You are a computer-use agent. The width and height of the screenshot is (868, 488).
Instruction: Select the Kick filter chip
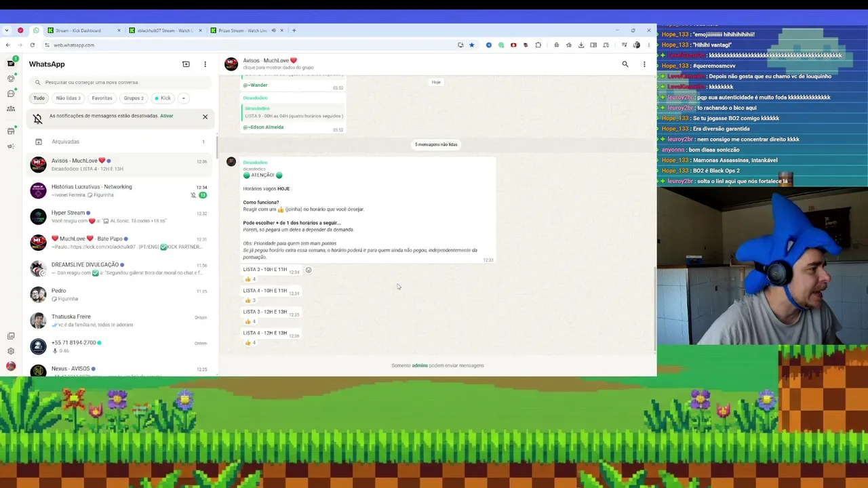(x=163, y=98)
